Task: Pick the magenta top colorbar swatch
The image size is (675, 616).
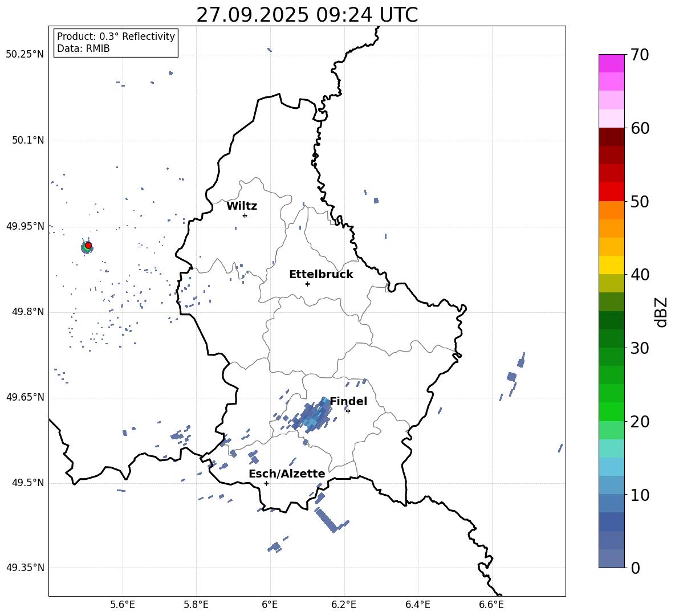Action: click(611, 63)
